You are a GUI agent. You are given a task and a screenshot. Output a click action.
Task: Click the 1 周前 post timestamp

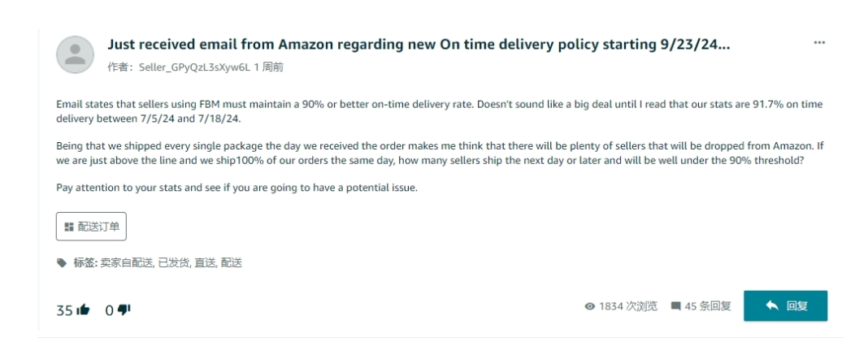[x=268, y=67]
